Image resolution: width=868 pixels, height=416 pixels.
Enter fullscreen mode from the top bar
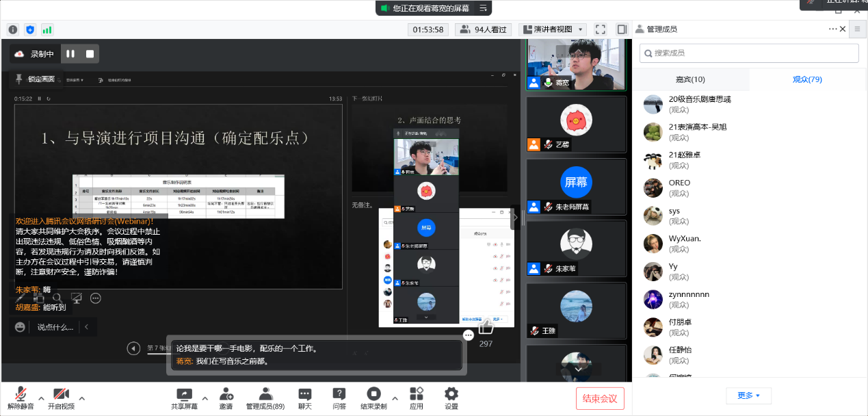click(x=601, y=29)
